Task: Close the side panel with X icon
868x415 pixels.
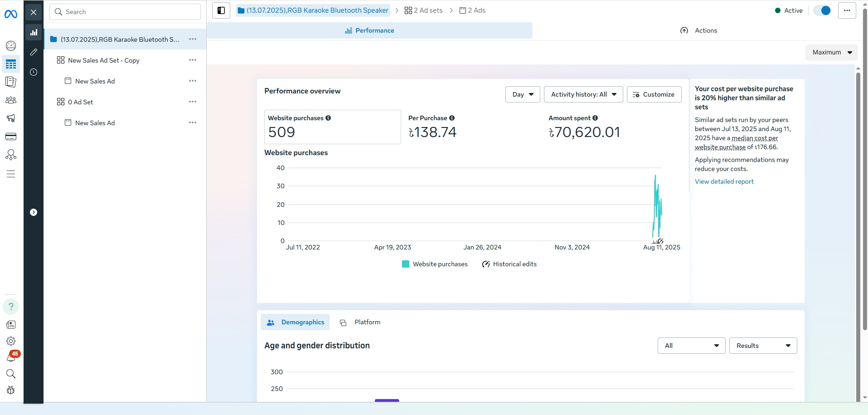Action: click(x=34, y=12)
